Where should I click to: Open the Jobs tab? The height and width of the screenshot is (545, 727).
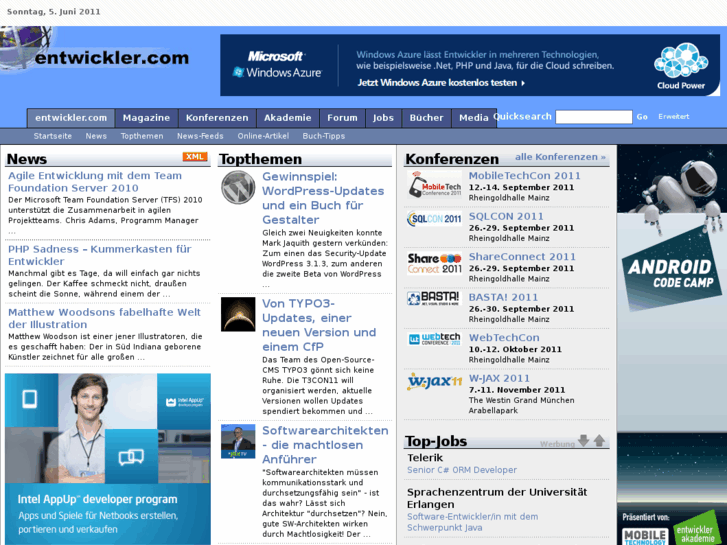pos(383,118)
